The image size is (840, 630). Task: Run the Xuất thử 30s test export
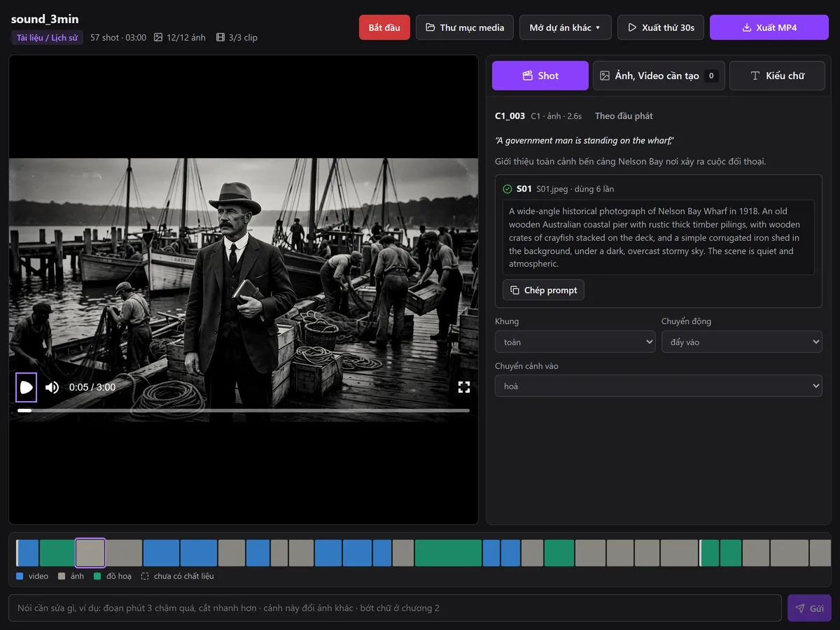(x=661, y=27)
